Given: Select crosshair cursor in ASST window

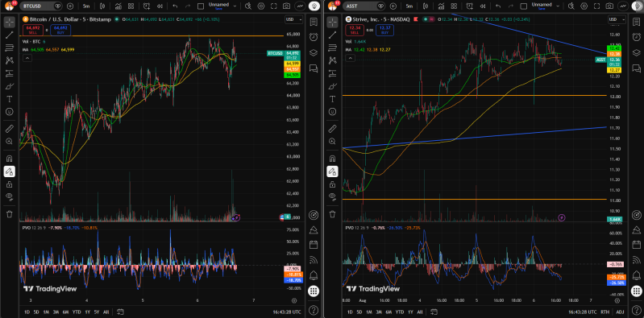Looking at the screenshot, I should point(332,23).
